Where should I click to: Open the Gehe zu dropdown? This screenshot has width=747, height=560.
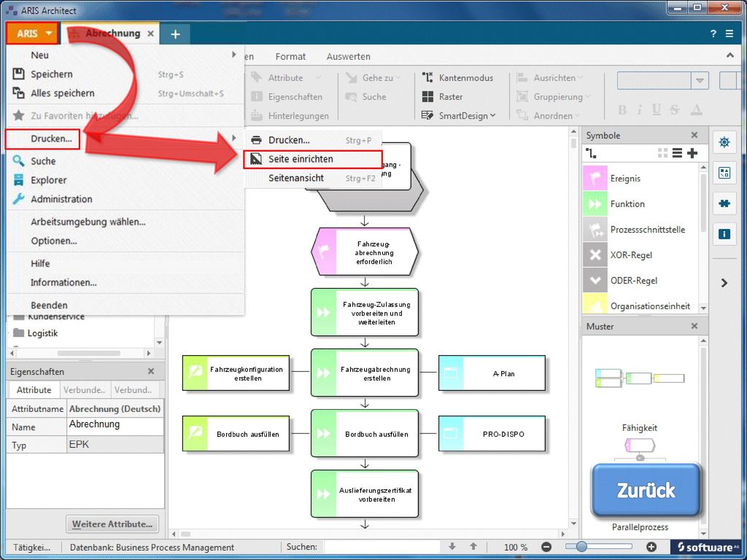click(x=373, y=77)
